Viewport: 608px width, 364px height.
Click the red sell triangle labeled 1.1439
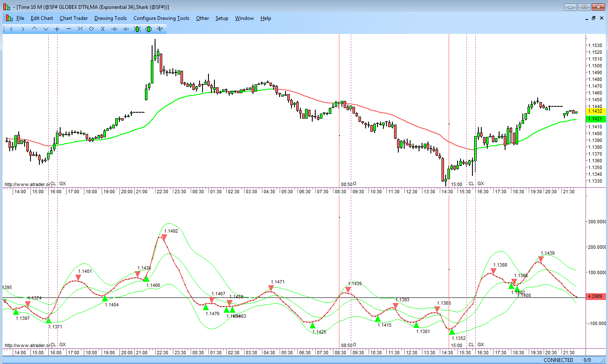(541, 259)
